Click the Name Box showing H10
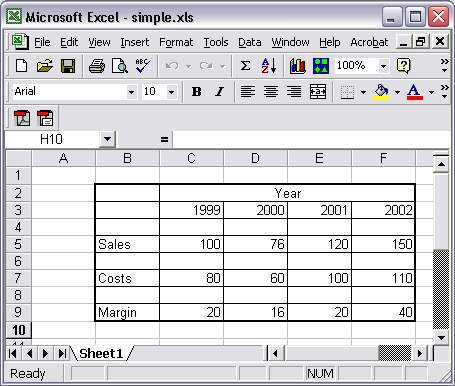Image resolution: width=455 pixels, height=386 pixels. pos(52,139)
